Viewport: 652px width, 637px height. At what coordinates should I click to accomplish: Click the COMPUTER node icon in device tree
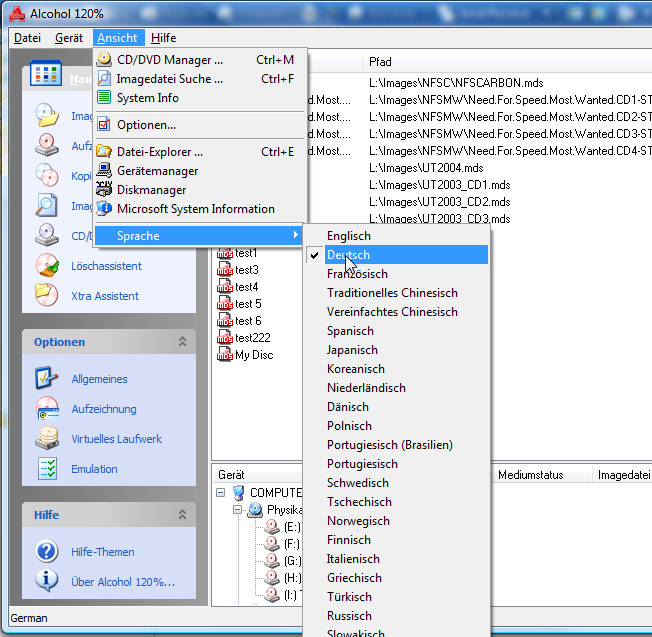coord(239,493)
